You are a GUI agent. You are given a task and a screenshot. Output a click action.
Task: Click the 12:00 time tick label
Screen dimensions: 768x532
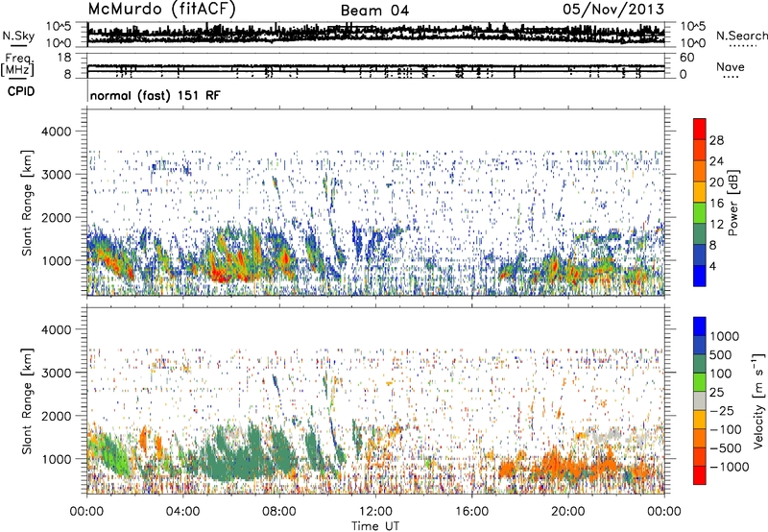tap(375, 512)
